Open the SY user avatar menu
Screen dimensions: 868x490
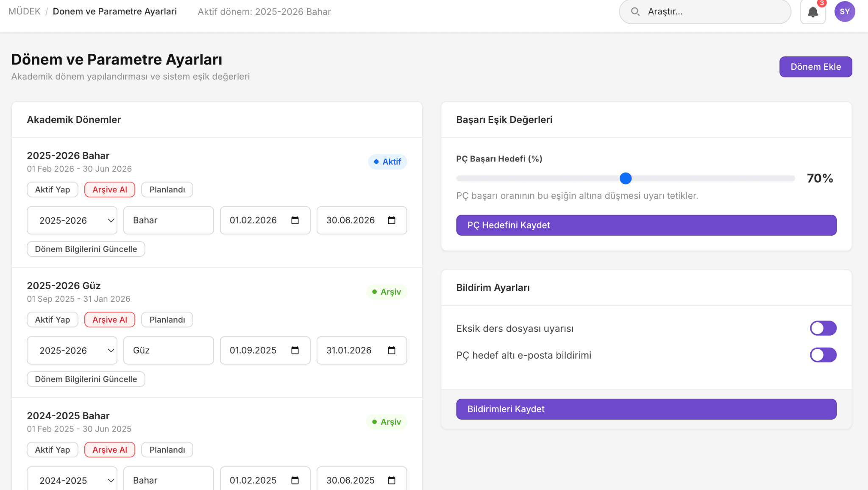click(845, 11)
